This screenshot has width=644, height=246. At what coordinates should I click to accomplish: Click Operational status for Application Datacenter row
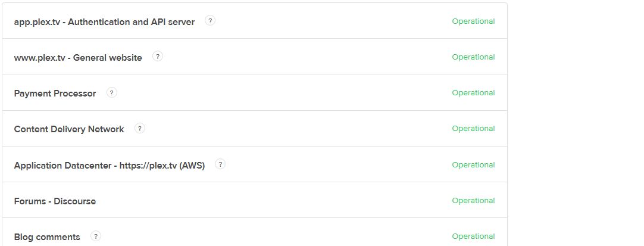click(473, 165)
